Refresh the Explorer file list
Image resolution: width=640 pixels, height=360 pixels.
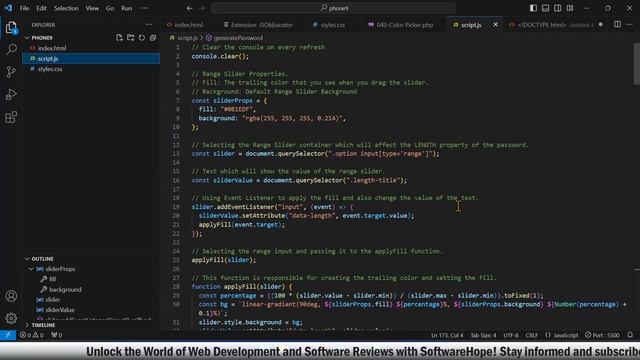[142, 38]
